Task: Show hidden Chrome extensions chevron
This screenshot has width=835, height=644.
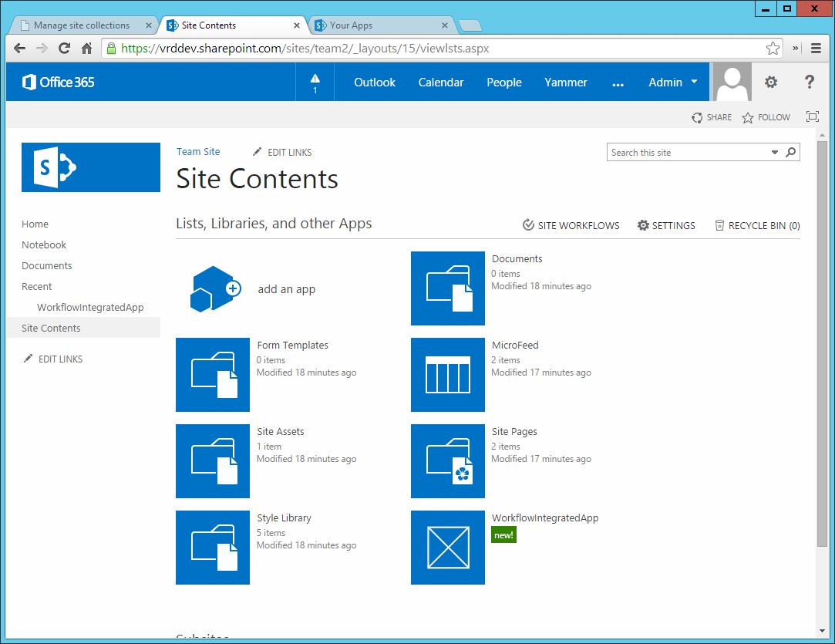Action: click(795, 49)
